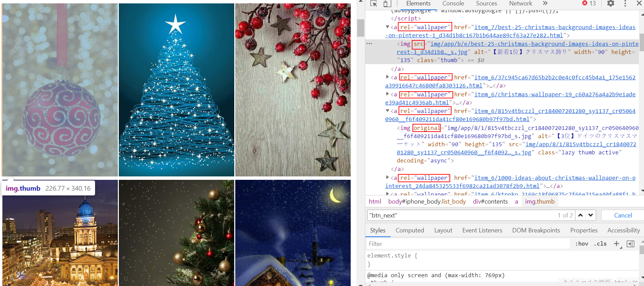Switch to the Console tab
The height and width of the screenshot is (286, 644).
pos(453,3)
